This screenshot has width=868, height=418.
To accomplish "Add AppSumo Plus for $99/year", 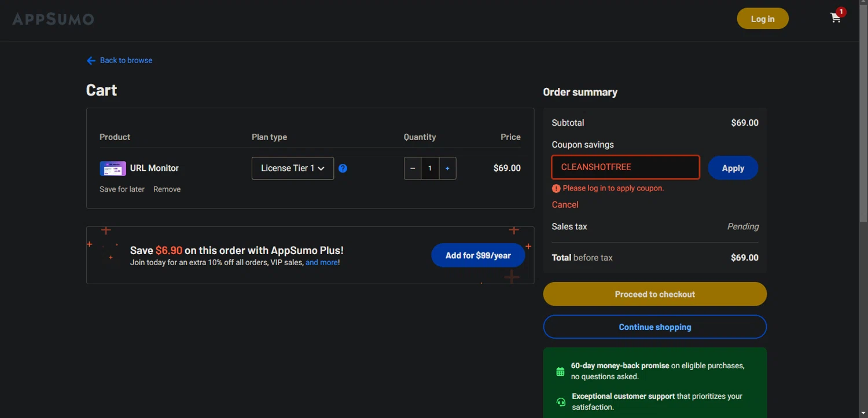I will [477, 255].
